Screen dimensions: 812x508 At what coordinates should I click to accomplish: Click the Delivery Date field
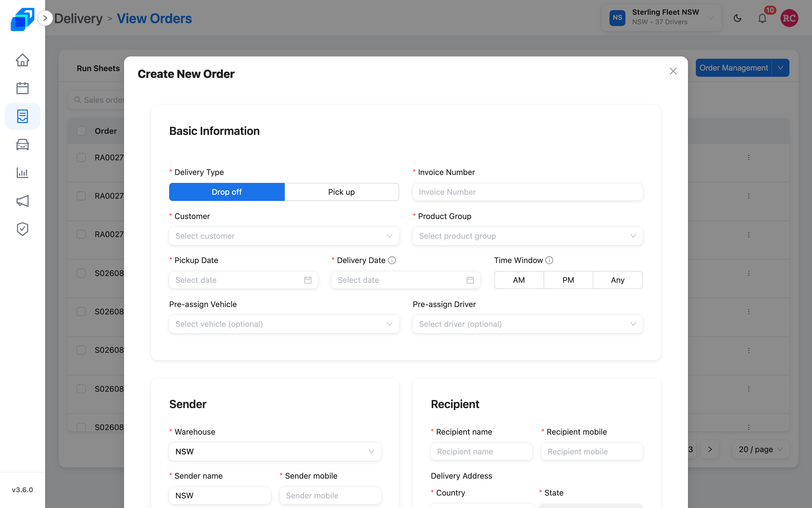[x=406, y=280]
